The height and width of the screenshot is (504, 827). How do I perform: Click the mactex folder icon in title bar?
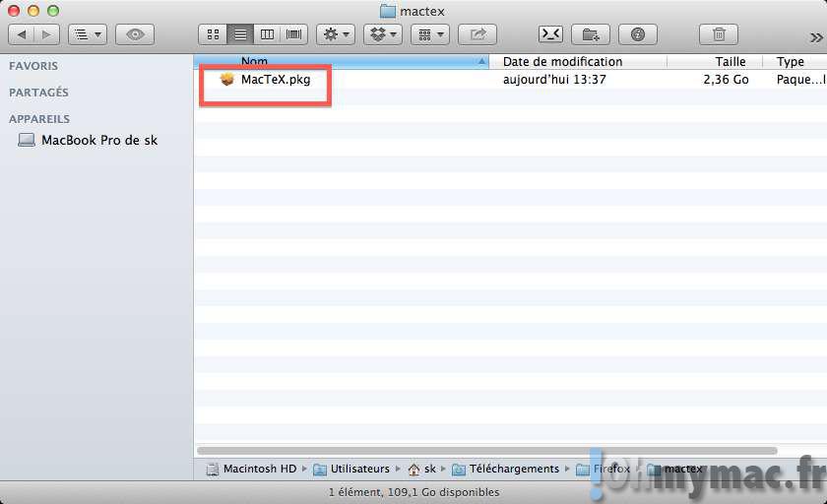tap(388, 11)
